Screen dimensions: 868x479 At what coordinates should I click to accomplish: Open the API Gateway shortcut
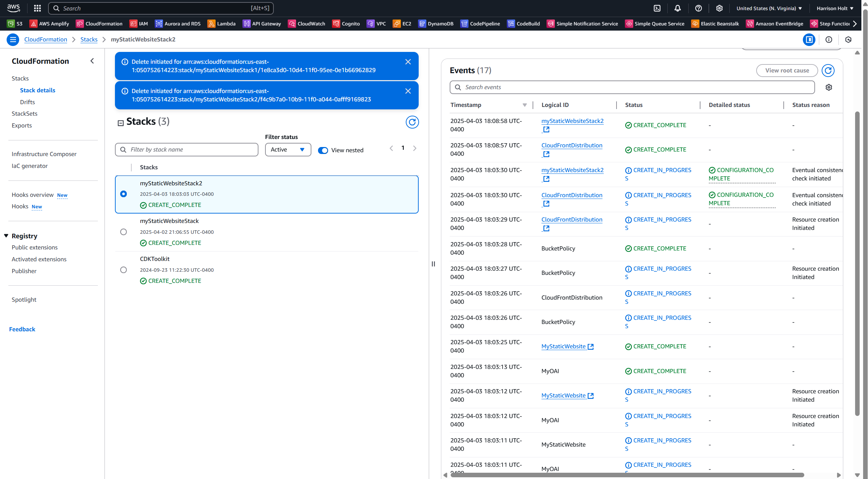coord(262,24)
